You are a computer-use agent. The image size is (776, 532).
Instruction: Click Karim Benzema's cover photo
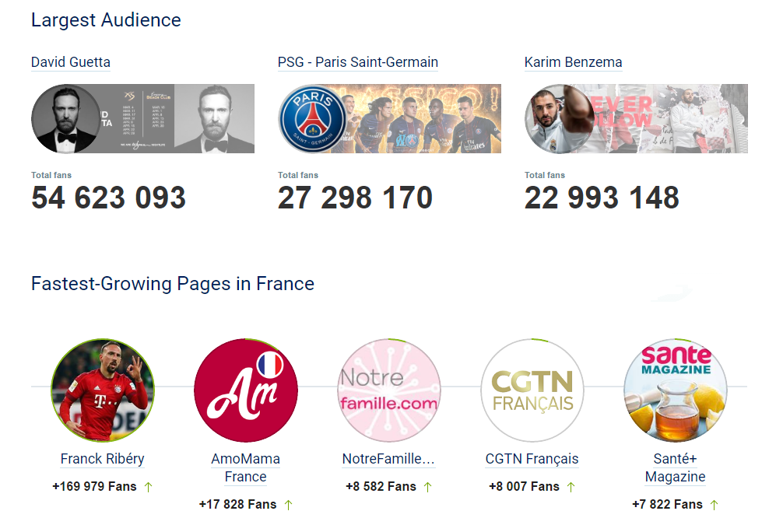pyautogui.click(x=636, y=118)
